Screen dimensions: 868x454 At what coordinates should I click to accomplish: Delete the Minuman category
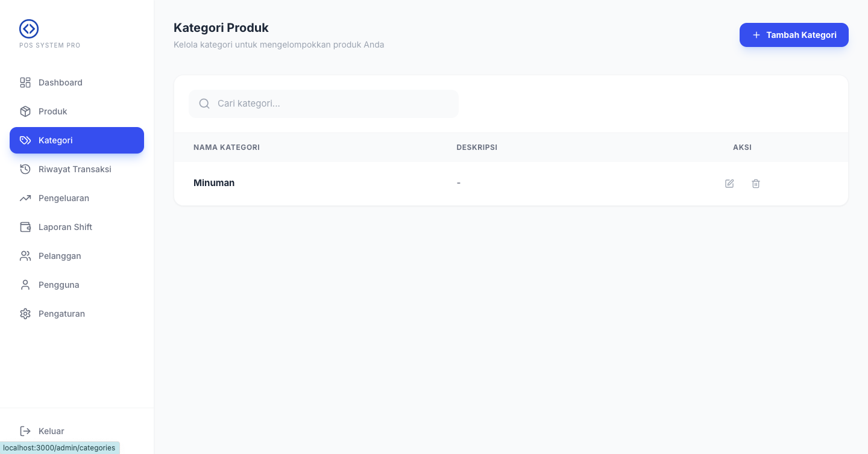(x=756, y=184)
